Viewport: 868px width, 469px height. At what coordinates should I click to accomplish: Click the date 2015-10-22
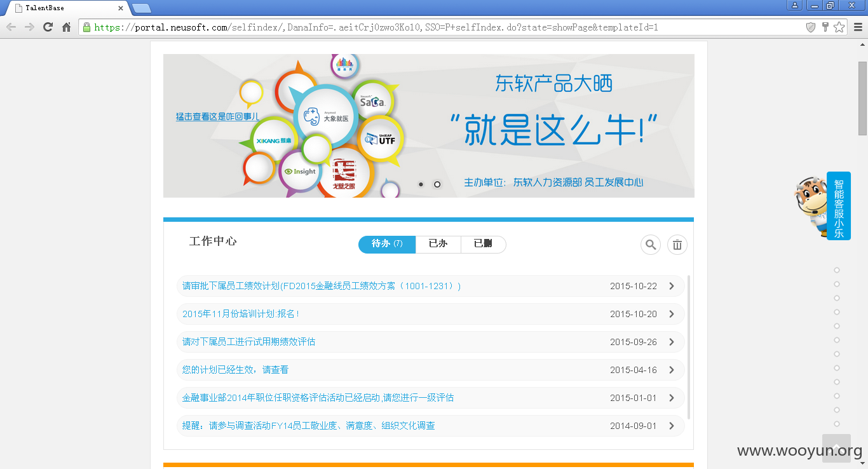[x=634, y=286]
